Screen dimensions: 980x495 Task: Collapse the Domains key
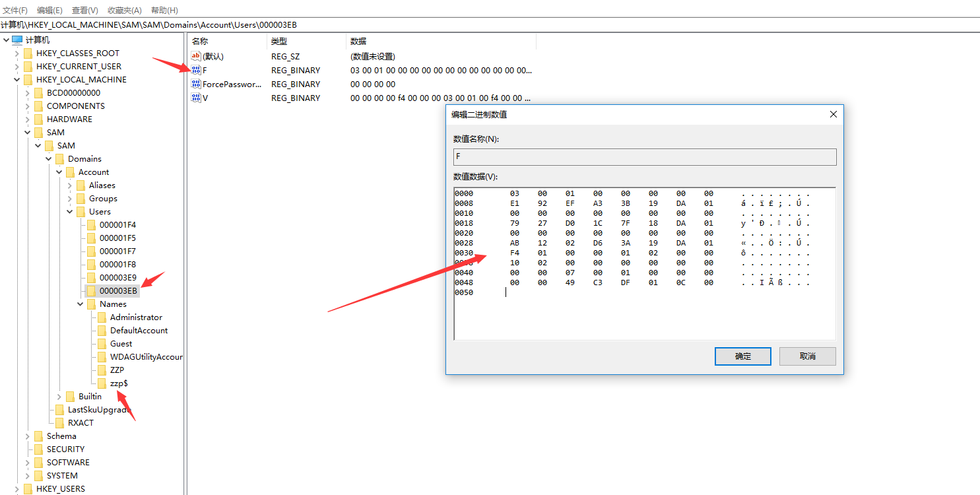pos(49,158)
